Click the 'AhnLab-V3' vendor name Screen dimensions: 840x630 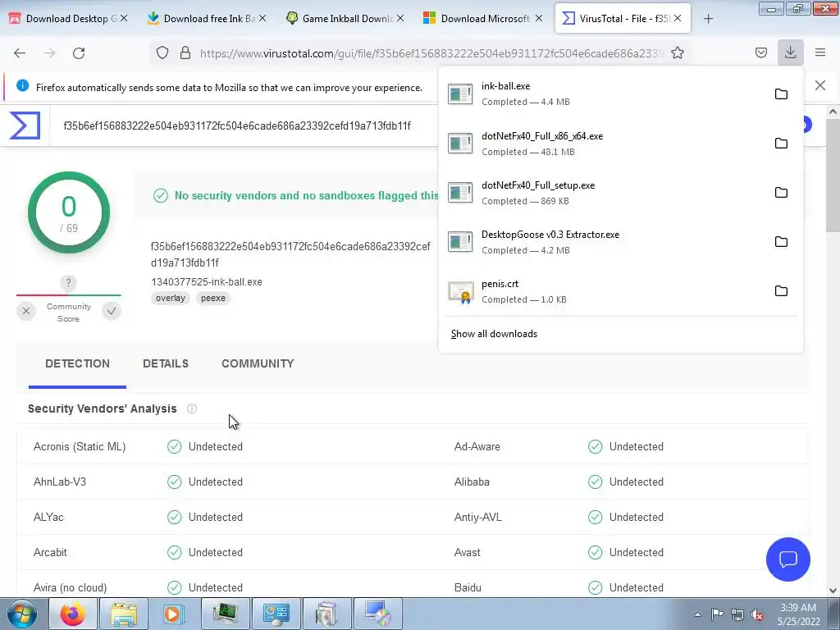59,482
